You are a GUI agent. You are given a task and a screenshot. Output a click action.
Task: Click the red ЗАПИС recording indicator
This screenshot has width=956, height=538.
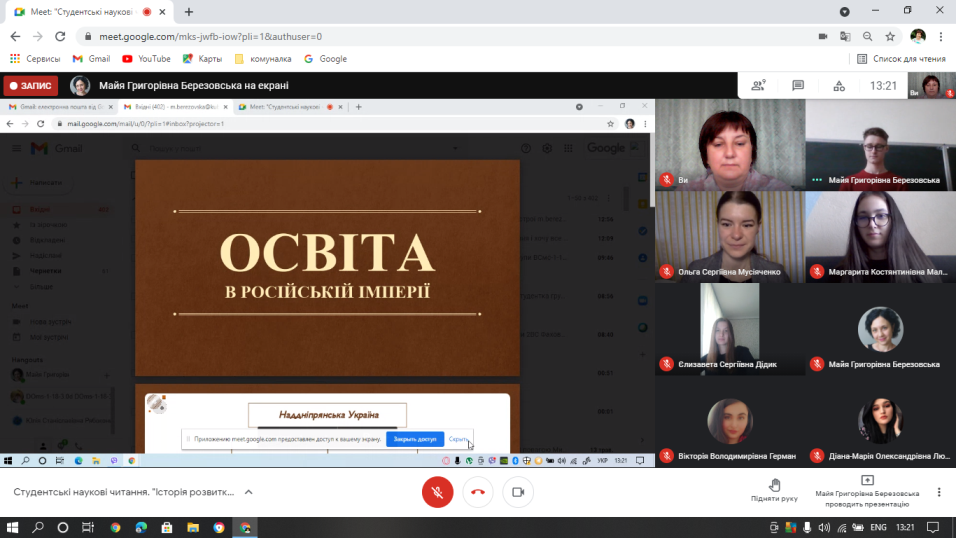31,86
